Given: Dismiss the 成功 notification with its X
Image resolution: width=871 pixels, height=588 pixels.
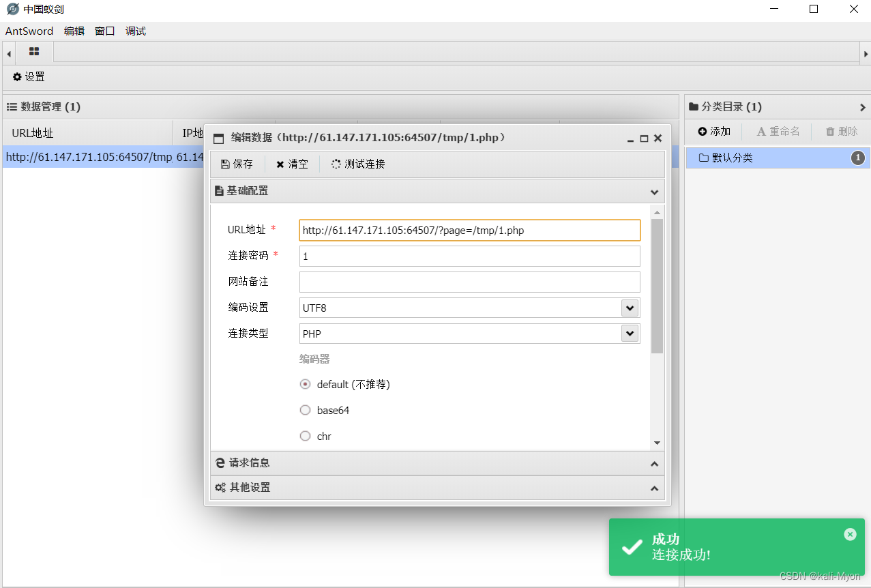Looking at the screenshot, I should [850, 534].
